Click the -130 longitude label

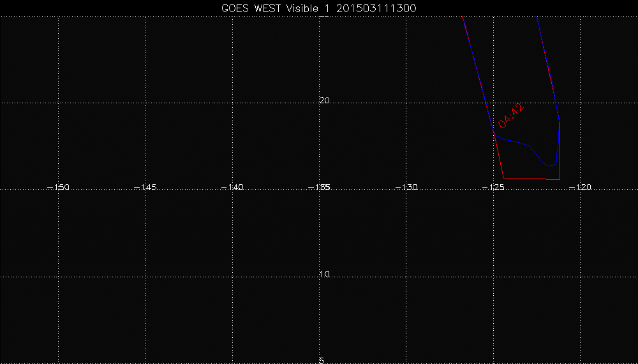[406, 187]
